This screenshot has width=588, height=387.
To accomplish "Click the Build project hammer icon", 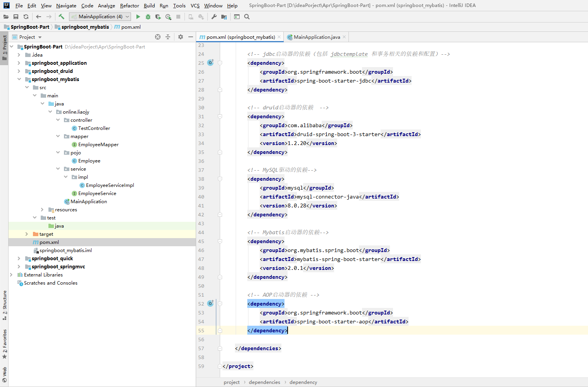I will pos(61,17).
